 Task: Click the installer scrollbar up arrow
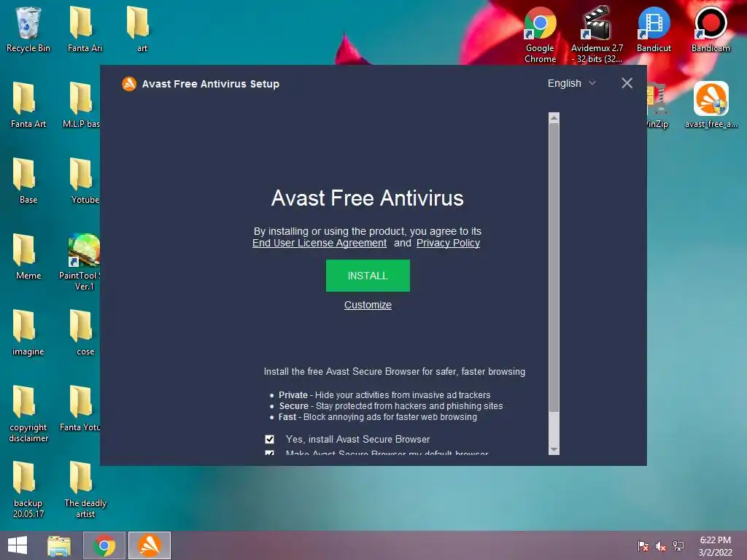tap(554, 117)
